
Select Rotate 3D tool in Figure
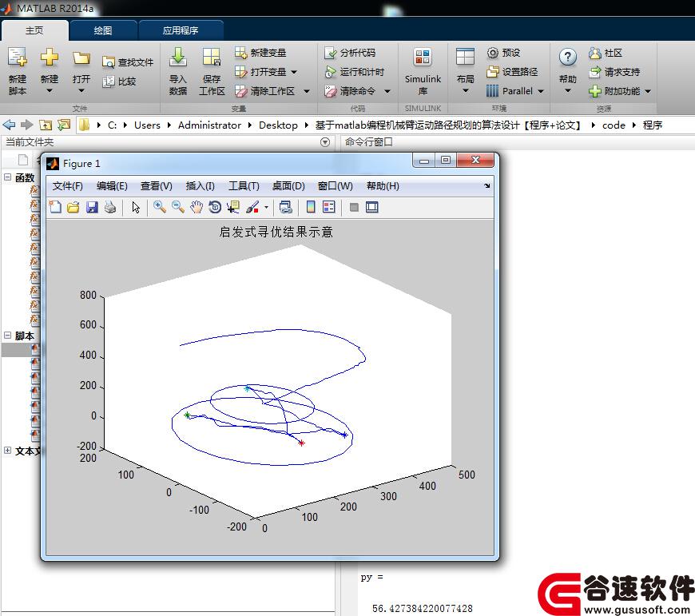point(215,207)
